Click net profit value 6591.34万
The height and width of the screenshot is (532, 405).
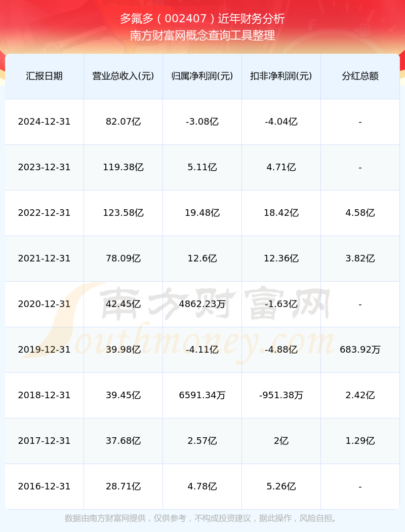point(202,395)
